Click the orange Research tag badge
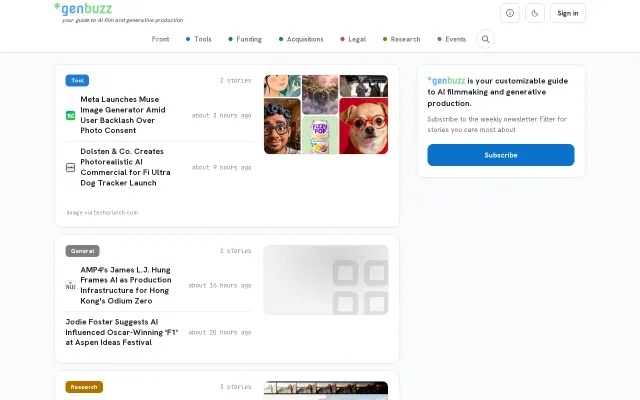 click(84, 387)
